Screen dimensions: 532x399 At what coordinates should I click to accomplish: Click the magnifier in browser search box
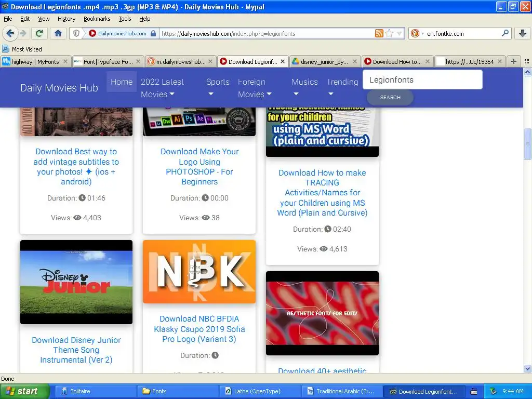point(505,33)
